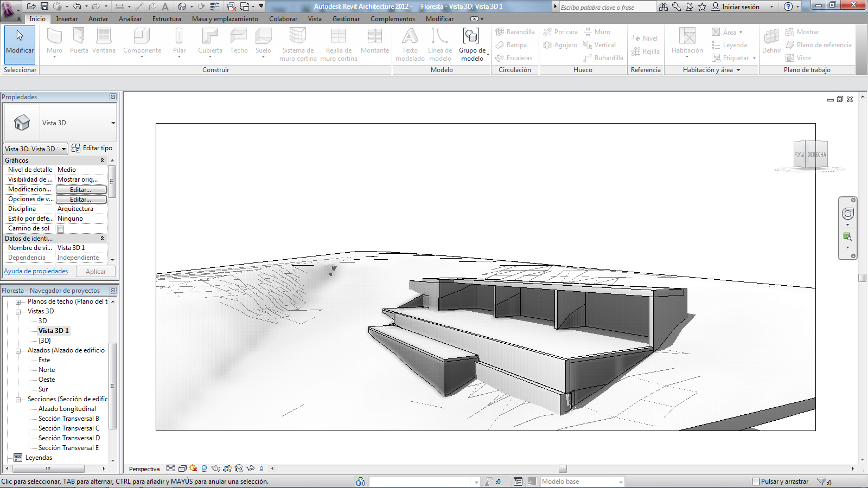Open the Escaleras tool
Viewport: 868px width, 488px height.
pos(514,58)
